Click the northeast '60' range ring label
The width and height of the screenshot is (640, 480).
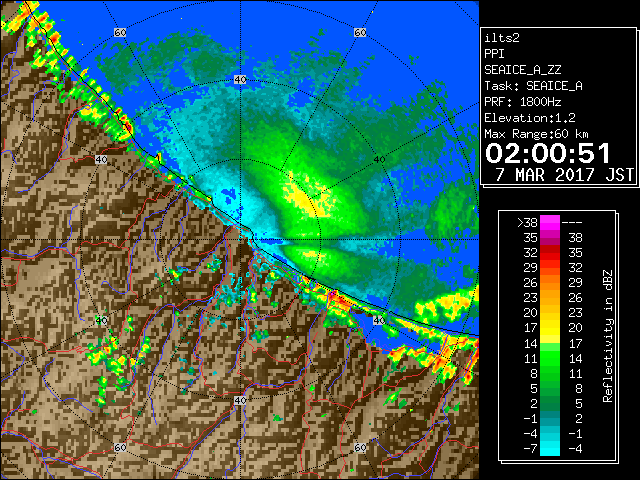[360, 32]
